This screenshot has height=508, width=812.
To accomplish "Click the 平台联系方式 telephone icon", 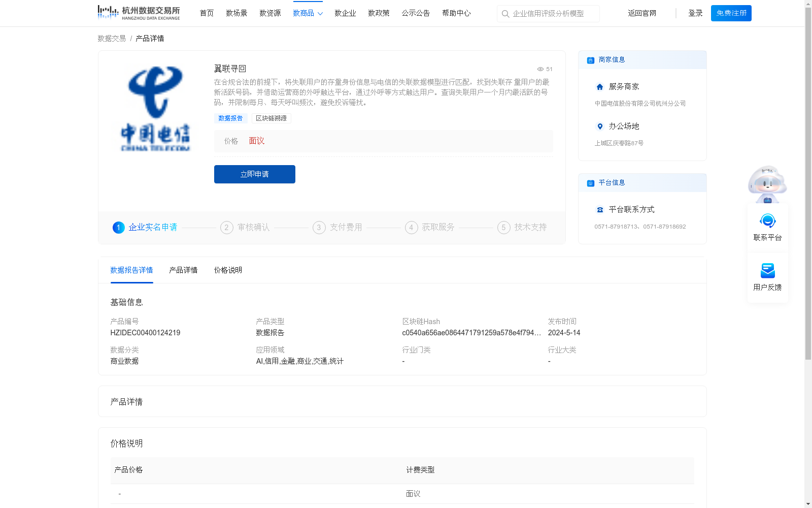I will 600,210.
